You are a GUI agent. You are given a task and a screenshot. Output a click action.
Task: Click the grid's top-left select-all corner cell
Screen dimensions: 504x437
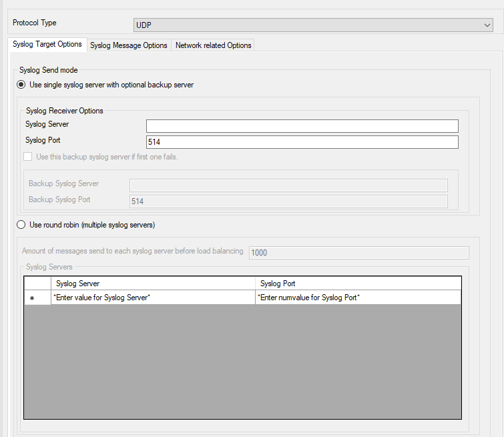pyautogui.click(x=37, y=284)
